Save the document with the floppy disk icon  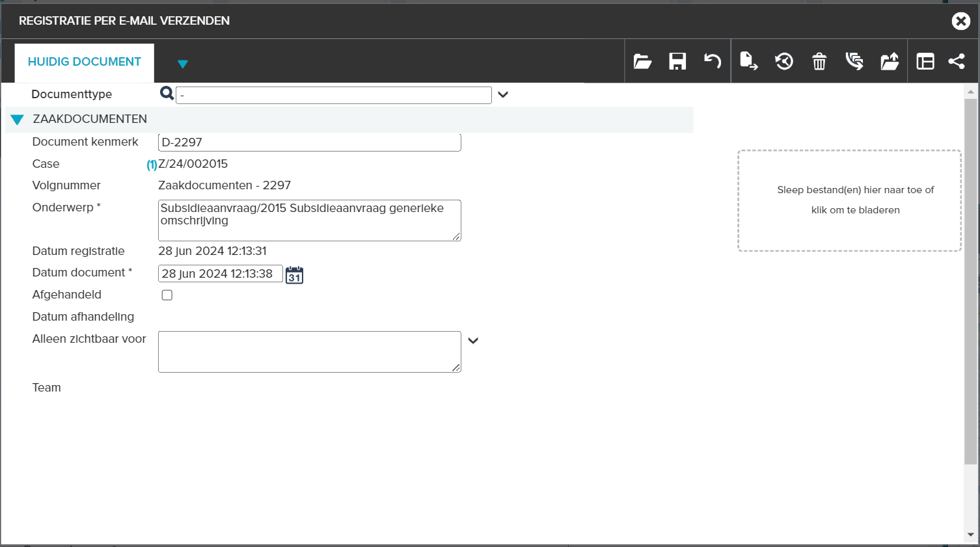[677, 61]
